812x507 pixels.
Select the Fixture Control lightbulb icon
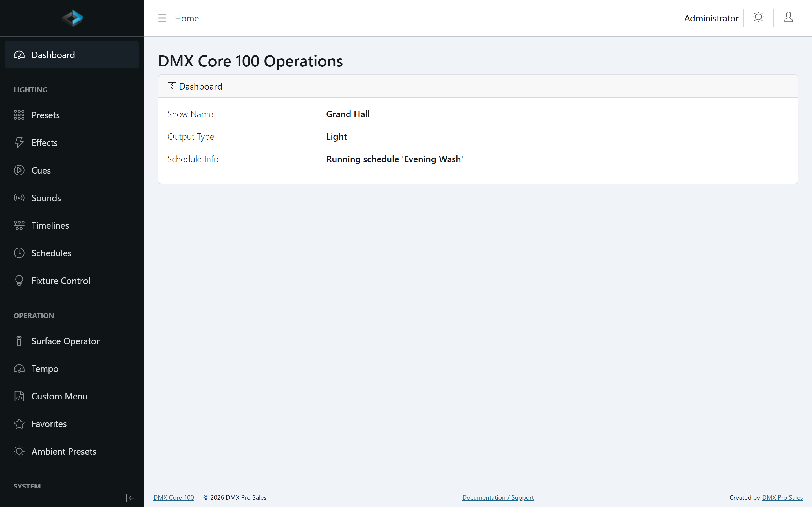point(19,281)
